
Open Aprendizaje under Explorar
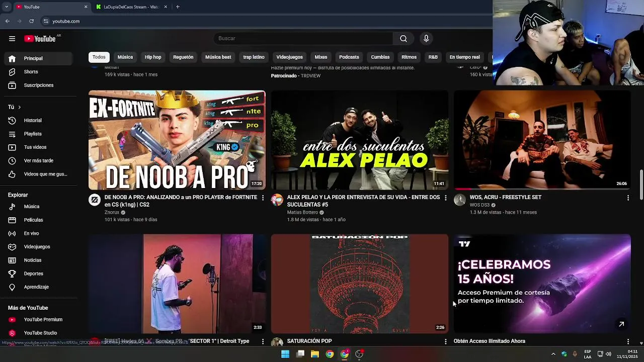point(39,287)
